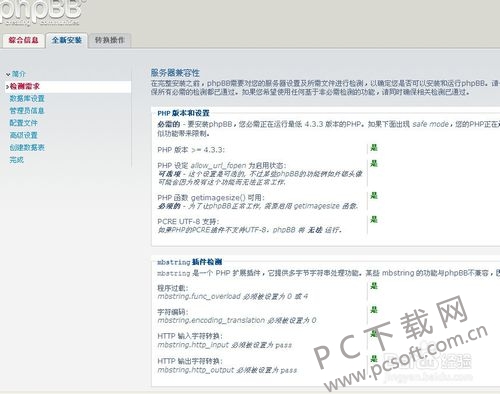Click the 服务器兼容性 heading
The width and height of the screenshot is (500, 394).
click(175, 73)
